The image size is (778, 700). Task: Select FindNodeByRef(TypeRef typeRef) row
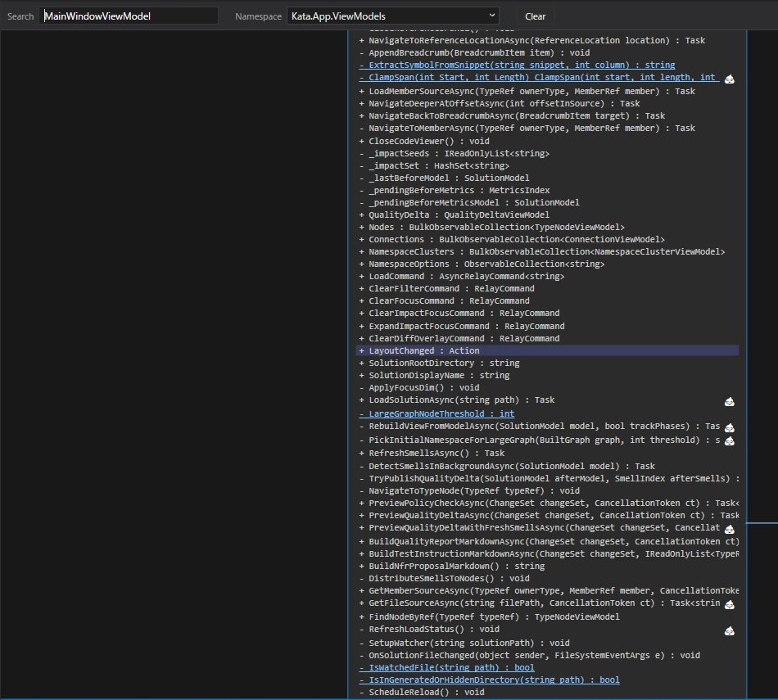tap(489, 617)
